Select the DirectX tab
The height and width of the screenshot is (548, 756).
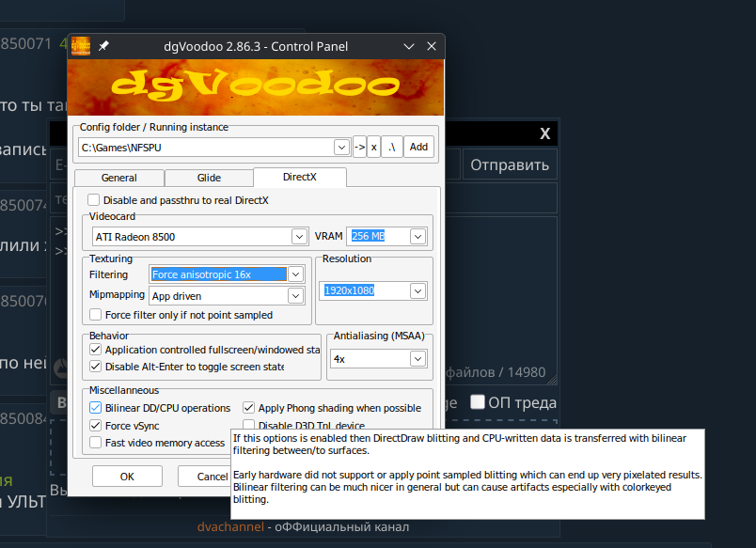point(299,177)
